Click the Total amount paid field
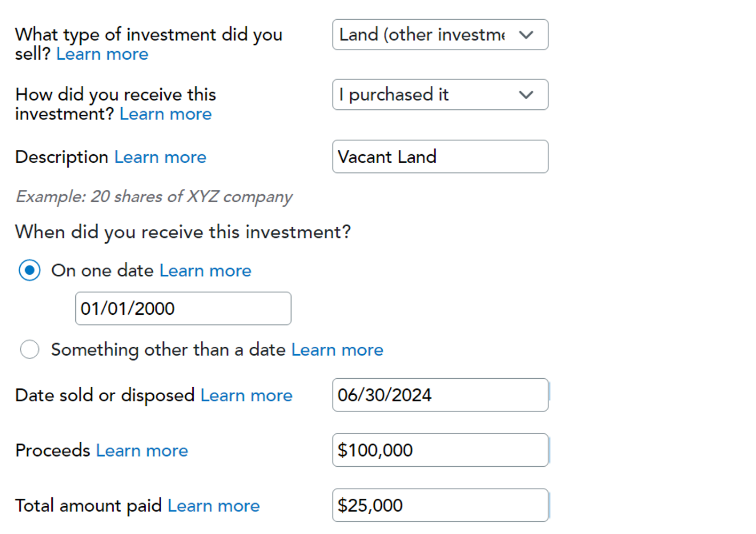 tap(440, 505)
